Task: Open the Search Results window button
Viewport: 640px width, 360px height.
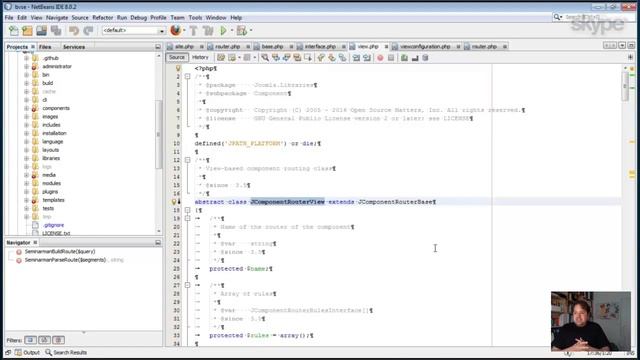Action: point(66,352)
